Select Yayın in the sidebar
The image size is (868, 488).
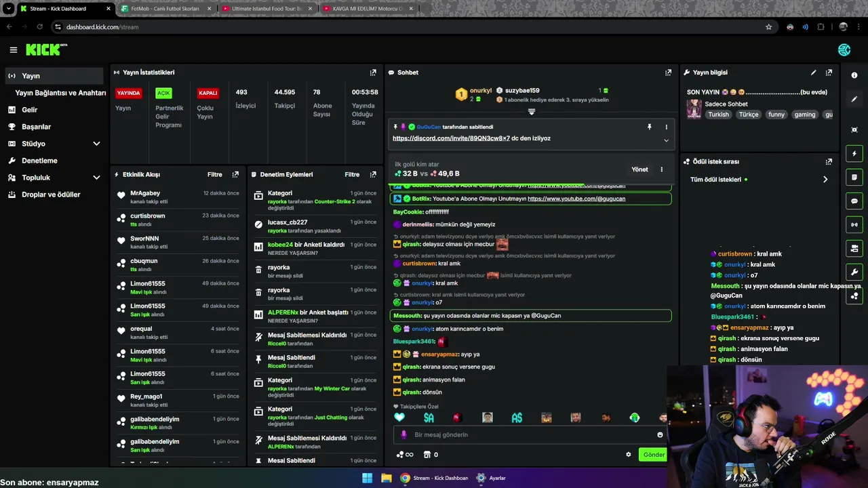click(55, 76)
